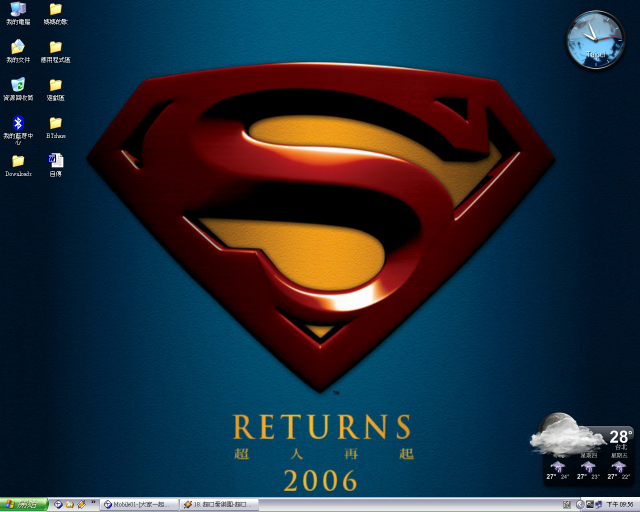Open the Bluetooth center desktop icon

[x=18, y=129]
